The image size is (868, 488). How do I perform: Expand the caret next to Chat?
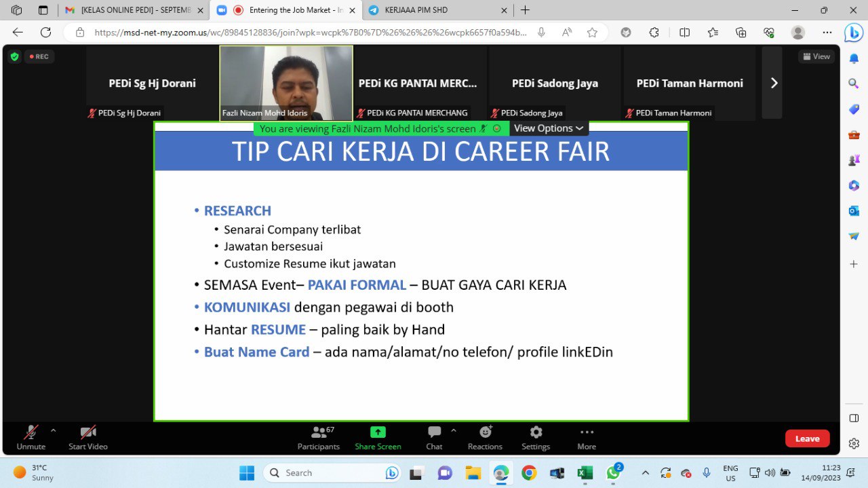tap(454, 430)
